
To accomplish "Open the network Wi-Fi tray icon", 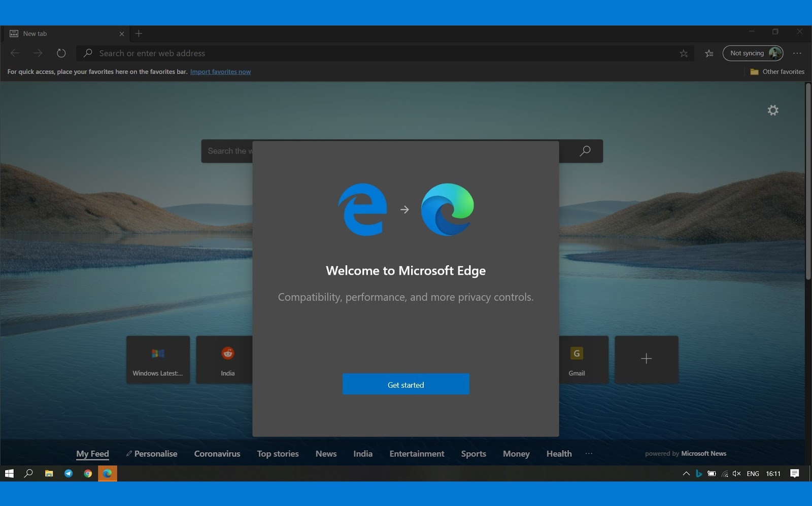I will click(725, 474).
